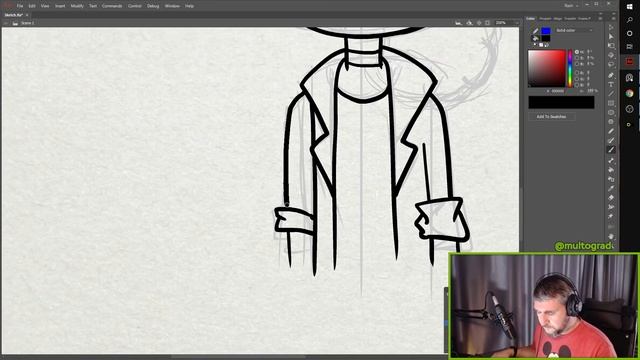Select the Eyedropper tool
This screenshot has width=640, height=360.
611,188
